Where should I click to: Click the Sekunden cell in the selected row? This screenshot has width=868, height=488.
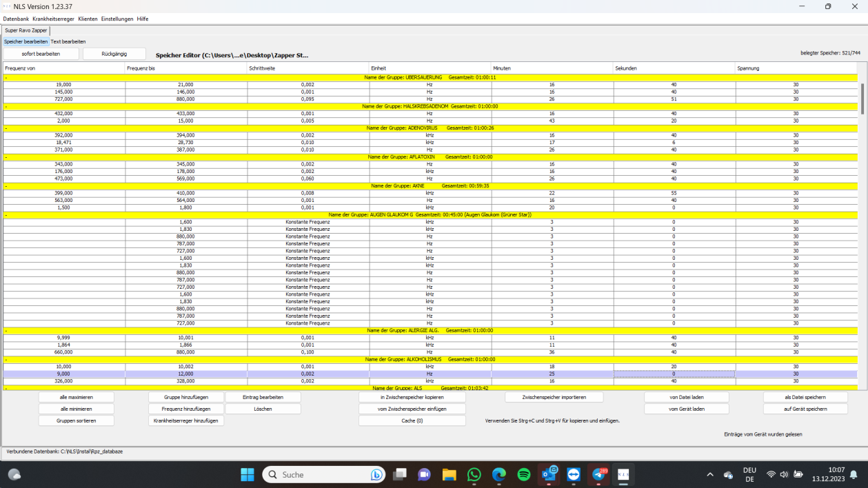[x=674, y=374]
